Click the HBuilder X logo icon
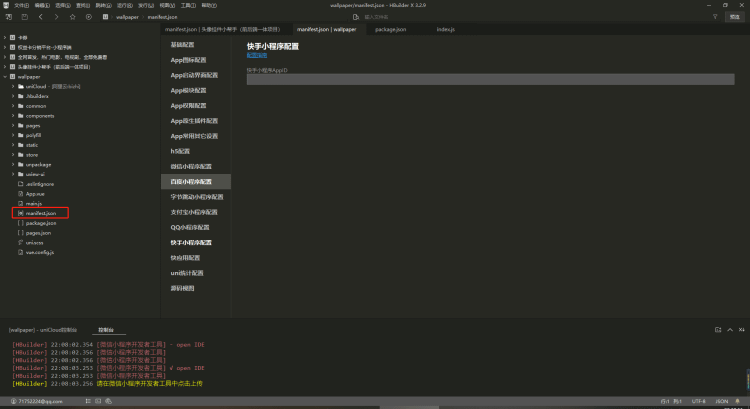 coord(6,5)
